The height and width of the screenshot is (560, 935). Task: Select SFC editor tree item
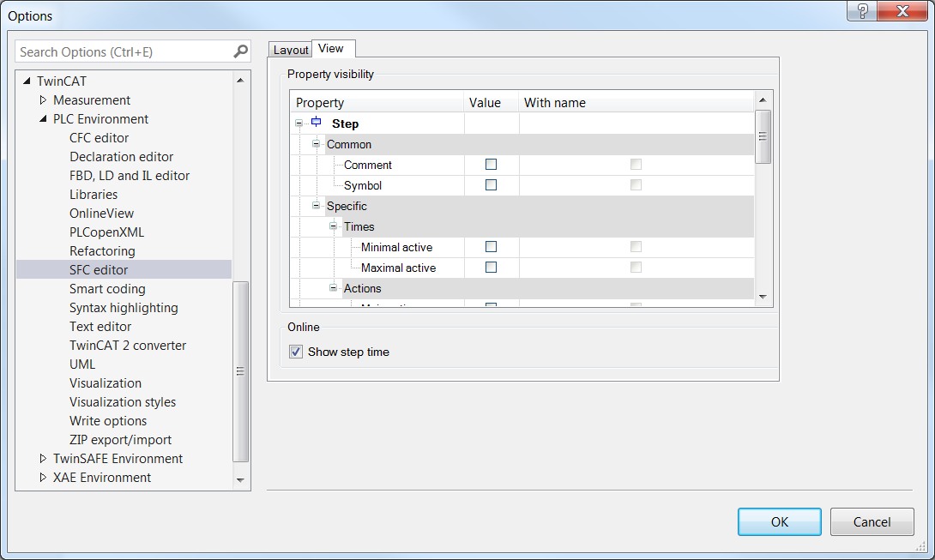(124, 269)
